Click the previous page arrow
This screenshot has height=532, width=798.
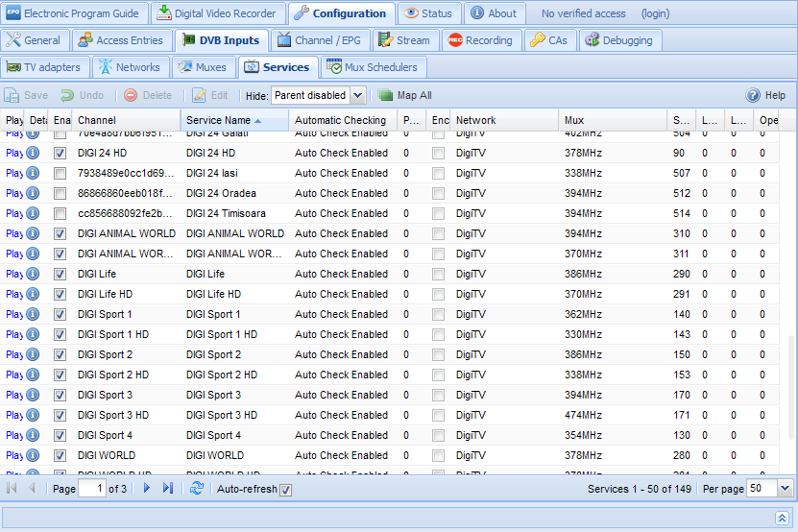(32, 488)
